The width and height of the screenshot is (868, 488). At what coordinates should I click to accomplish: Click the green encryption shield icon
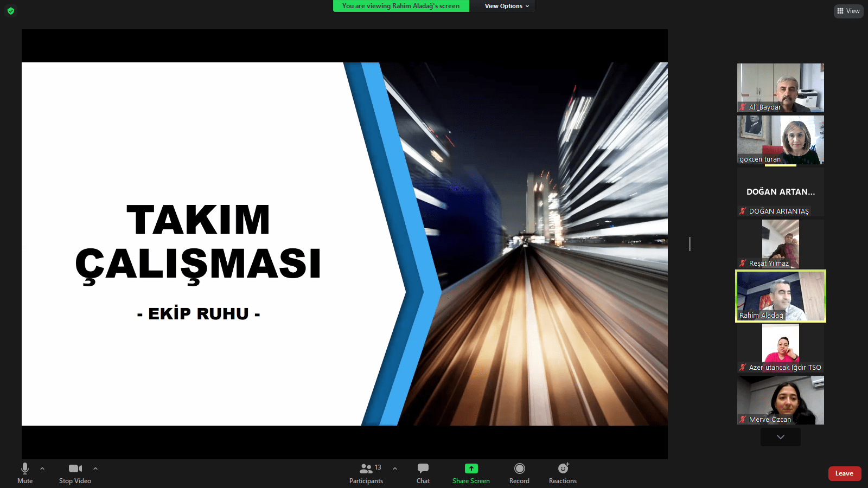coord(11,11)
